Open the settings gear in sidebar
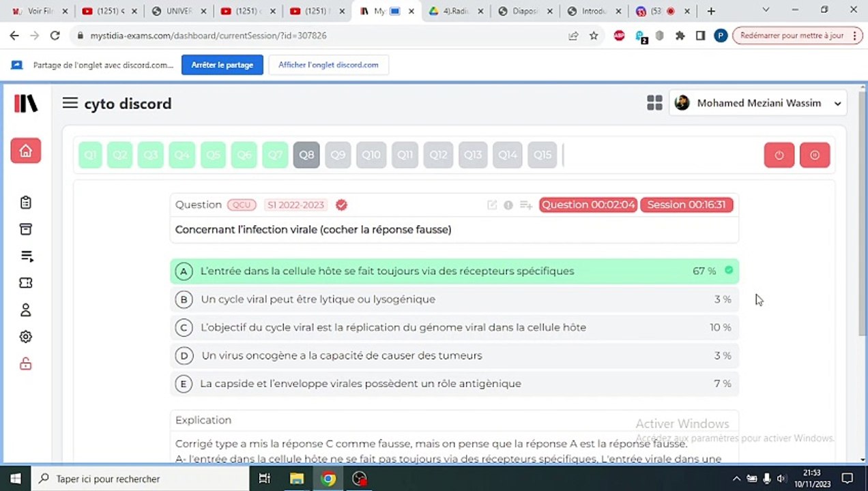Viewport: 868px width, 491px height. tap(26, 337)
